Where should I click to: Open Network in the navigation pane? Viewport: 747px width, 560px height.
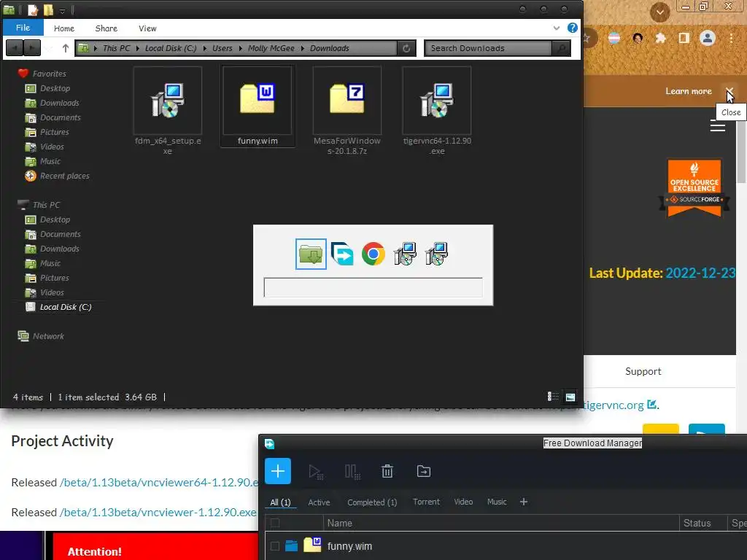tap(41, 336)
